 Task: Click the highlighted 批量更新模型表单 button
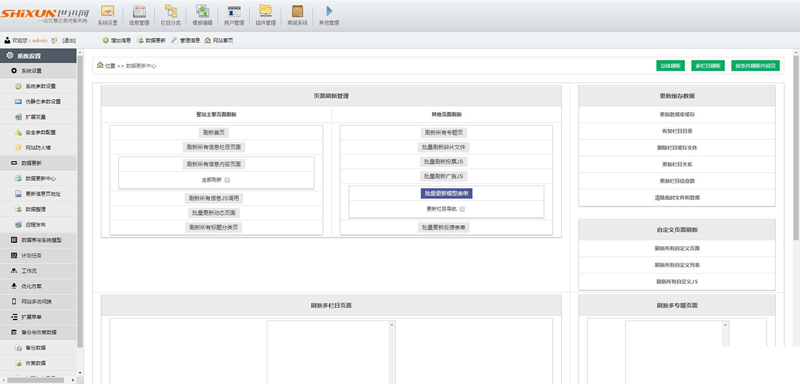pyautogui.click(x=446, y=194)
